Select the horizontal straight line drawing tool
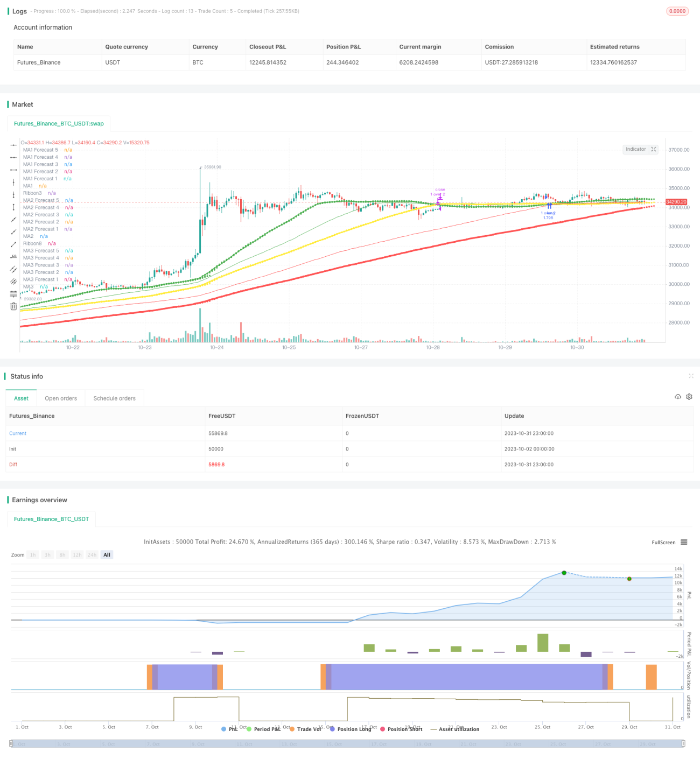700x759 pixels. point(13,145)
